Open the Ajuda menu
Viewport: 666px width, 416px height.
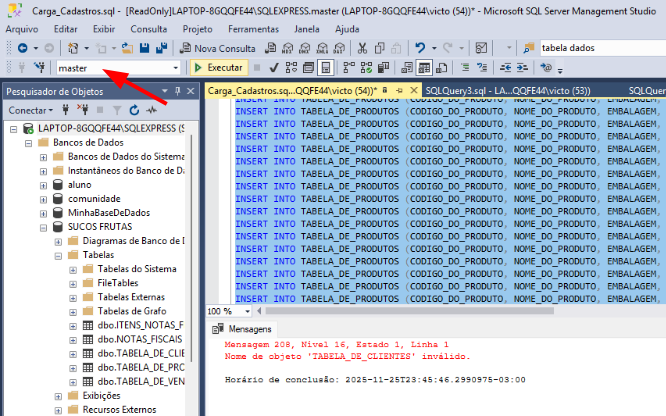(x=347, y=29)
